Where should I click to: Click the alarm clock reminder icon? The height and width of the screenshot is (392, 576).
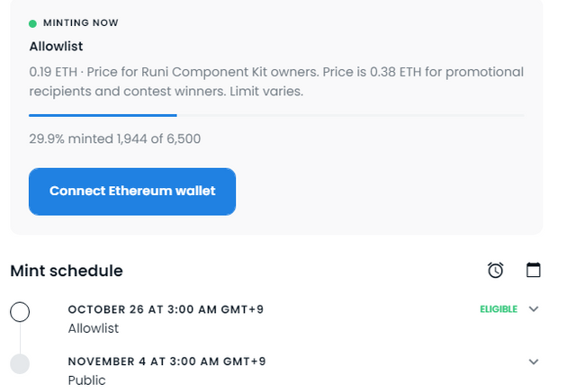point(495,270)
